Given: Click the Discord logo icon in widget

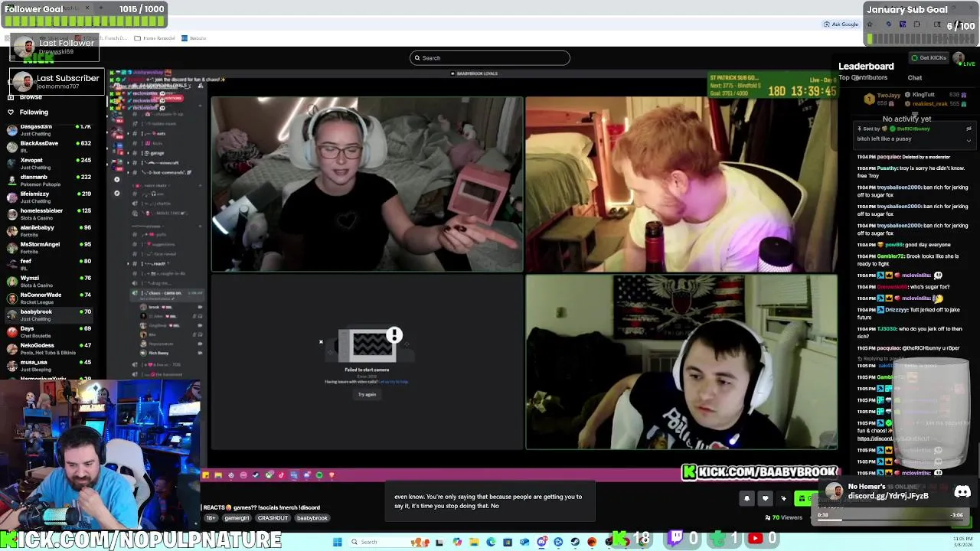Looking at the screenshot, I should click(962, 492).
